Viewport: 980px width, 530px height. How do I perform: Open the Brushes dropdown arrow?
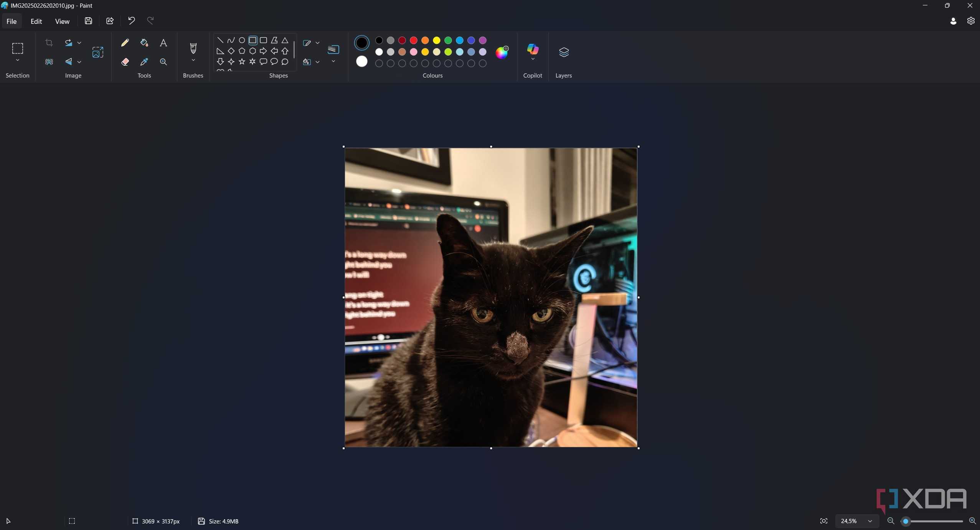[193, 60]
